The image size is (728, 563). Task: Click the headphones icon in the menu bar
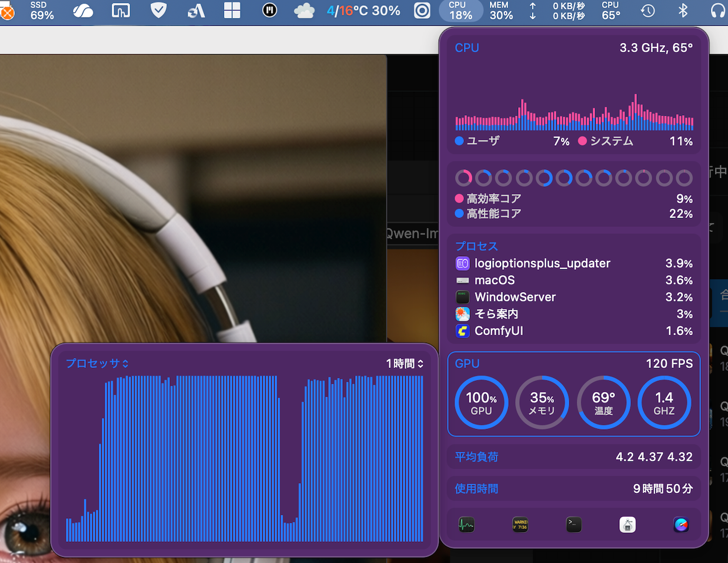point(717,11)
